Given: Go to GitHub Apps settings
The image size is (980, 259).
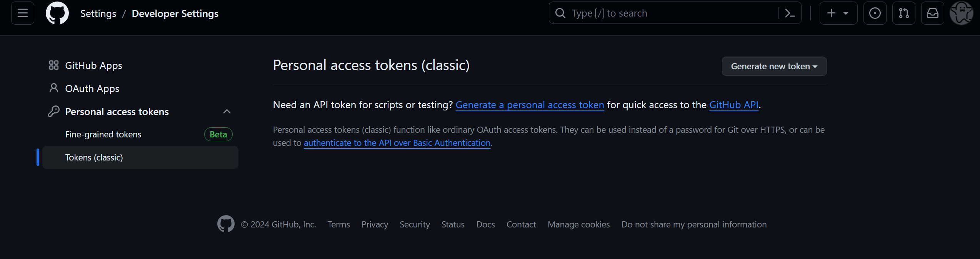Looking at the screenshot, I should pyautogui.click(x=93, y=65).
